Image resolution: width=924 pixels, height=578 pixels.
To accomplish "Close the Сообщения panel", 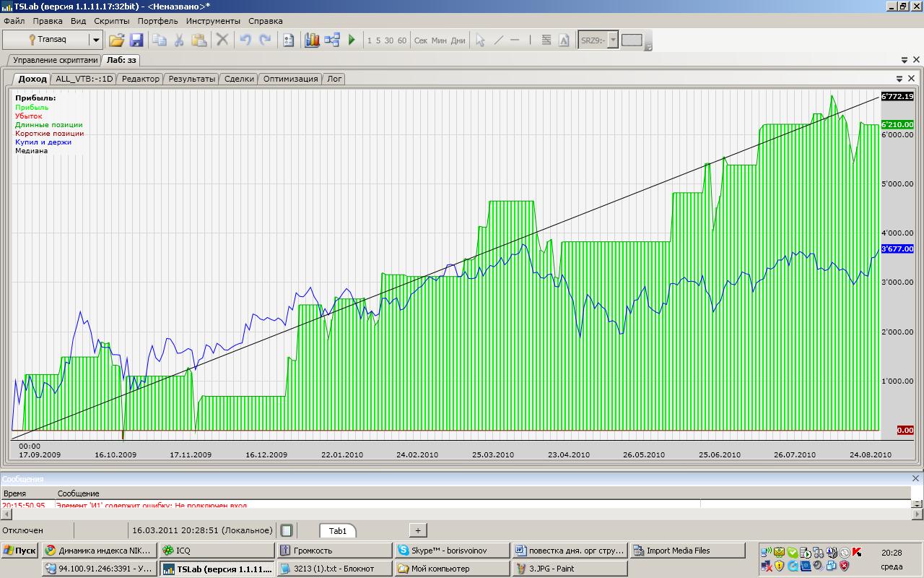I will coord(915,478).
